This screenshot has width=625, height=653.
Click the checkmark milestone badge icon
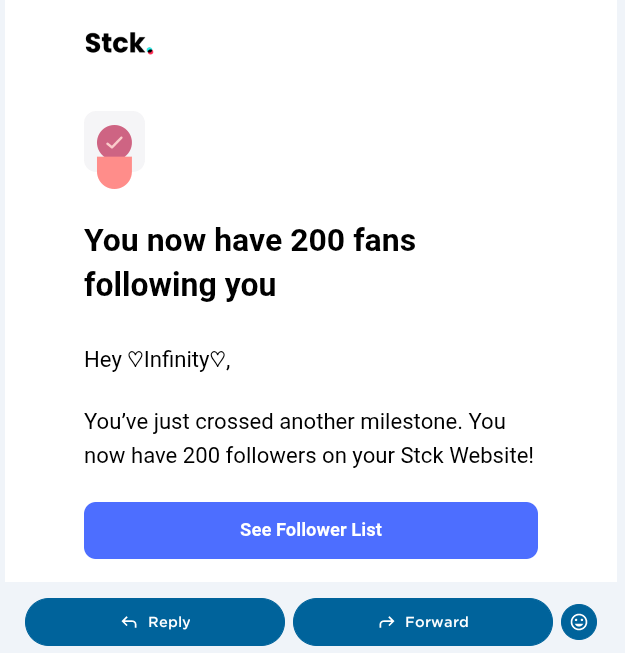(114, 142)
